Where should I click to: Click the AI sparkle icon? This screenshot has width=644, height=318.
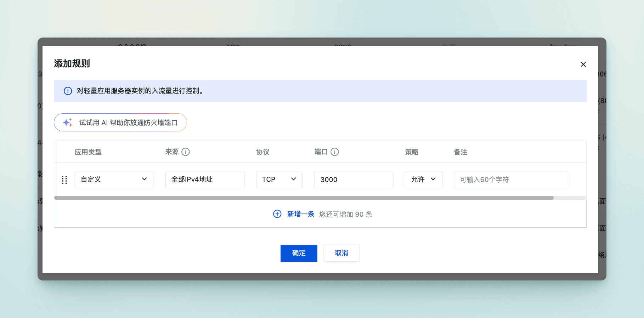[x=68, y=123]
